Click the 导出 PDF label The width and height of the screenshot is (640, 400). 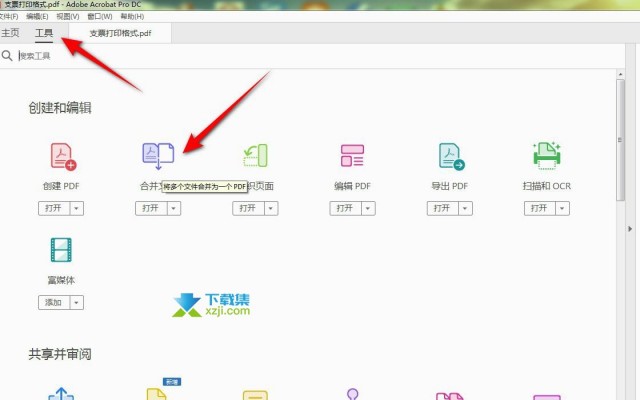pos(449,186)
